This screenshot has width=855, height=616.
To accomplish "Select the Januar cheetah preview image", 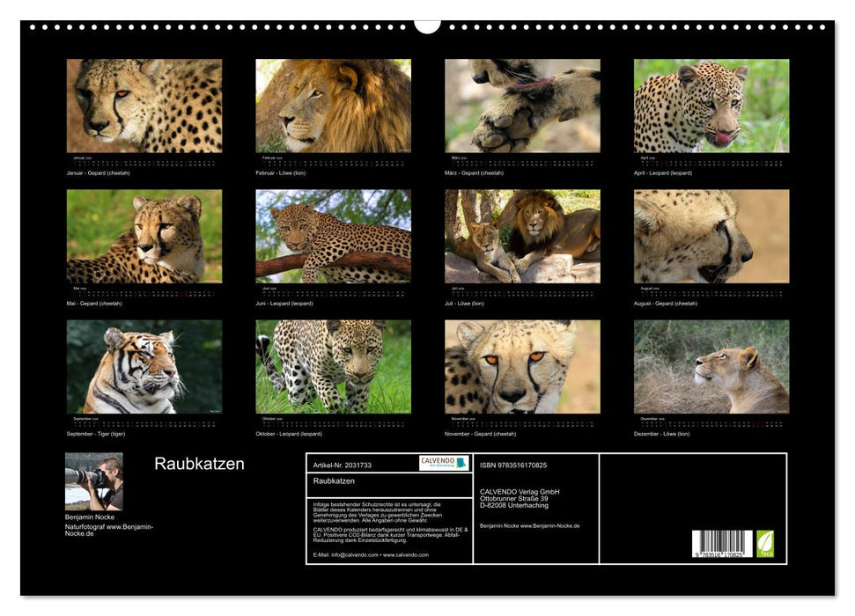I will 141,106.
